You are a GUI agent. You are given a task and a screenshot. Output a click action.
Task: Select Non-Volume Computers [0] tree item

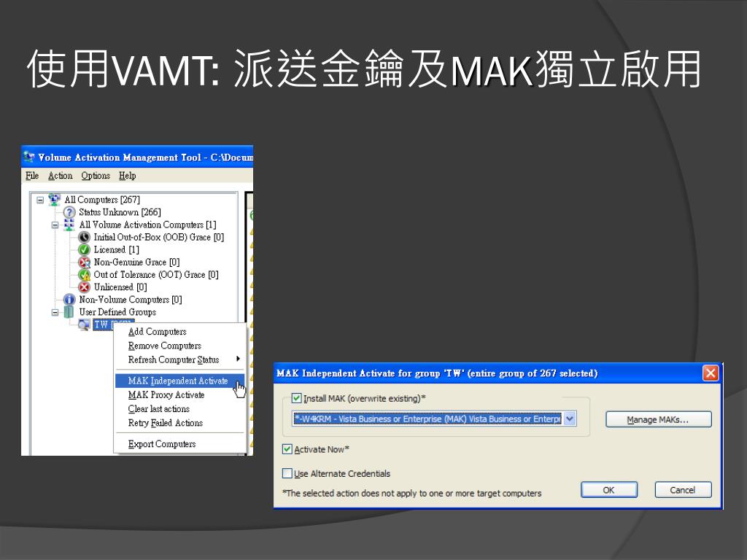131,300
